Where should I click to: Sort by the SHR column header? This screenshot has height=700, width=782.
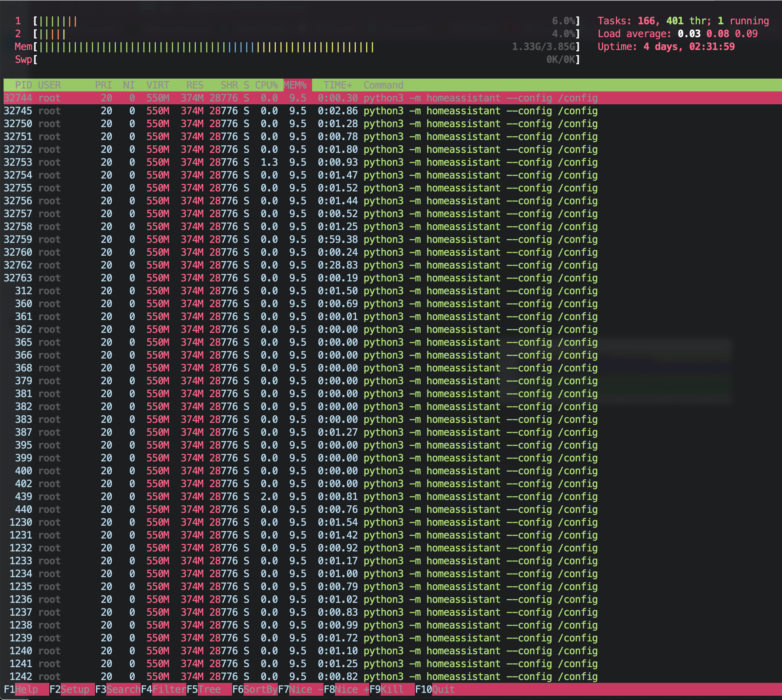click(229, 85)
